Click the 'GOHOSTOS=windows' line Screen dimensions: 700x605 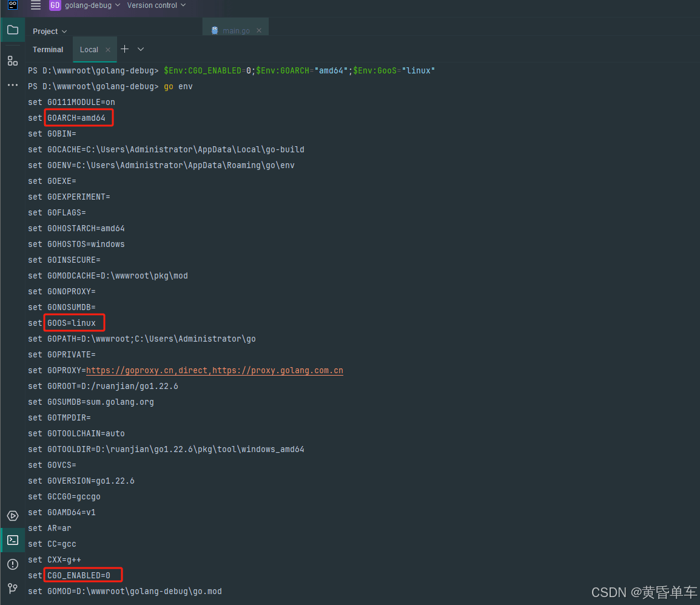(x=76, y=244)
